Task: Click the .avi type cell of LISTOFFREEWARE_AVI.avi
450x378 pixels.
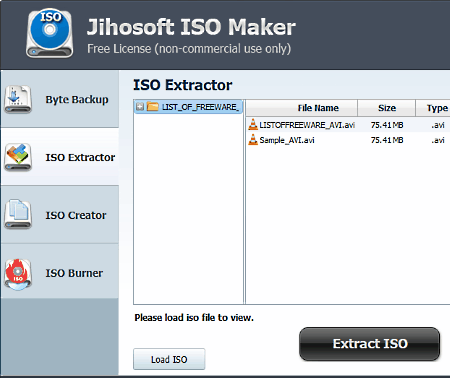Action: tap(438, 125)
